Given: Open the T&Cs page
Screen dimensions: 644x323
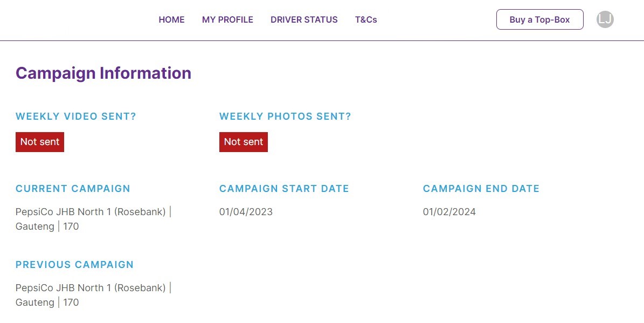Looking at the screenshot, I should pyautogui.click(x=366, y=19).
